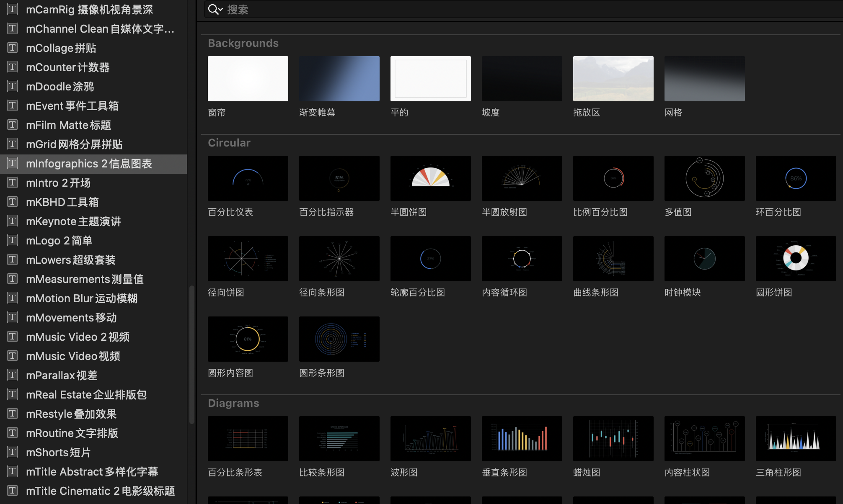This screenshot has width=843, height=504.
Task: Open mChannel Clean 自媒体文字 category
Action: click(x=93, y=28)
